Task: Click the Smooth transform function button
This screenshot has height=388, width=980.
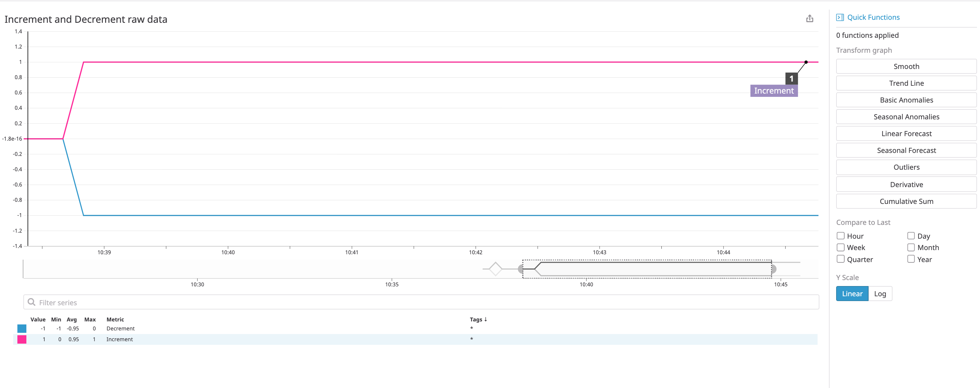Action: [x=906, y=66]
